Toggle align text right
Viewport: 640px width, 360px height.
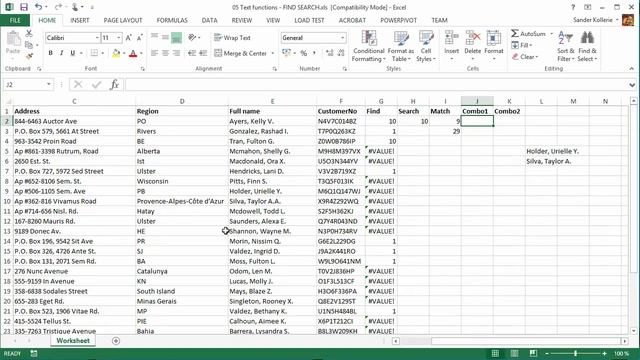coord(176,53)
